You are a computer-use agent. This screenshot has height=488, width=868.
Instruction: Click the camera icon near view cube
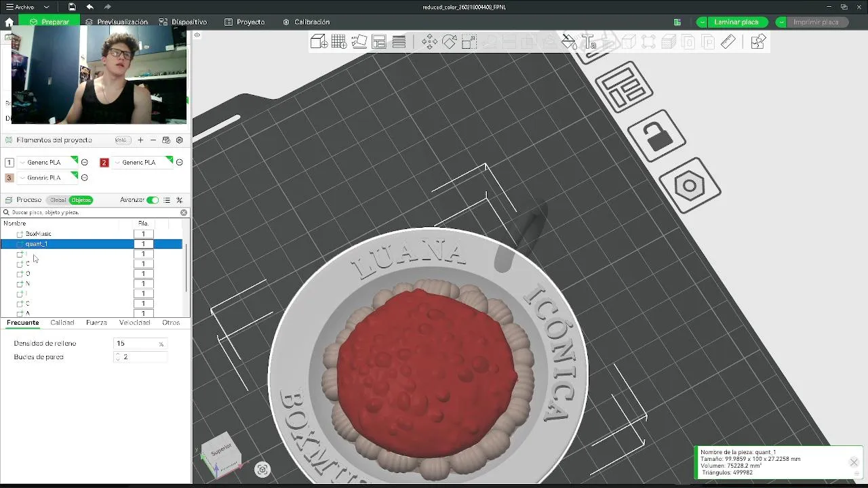(x=262, y=470)
